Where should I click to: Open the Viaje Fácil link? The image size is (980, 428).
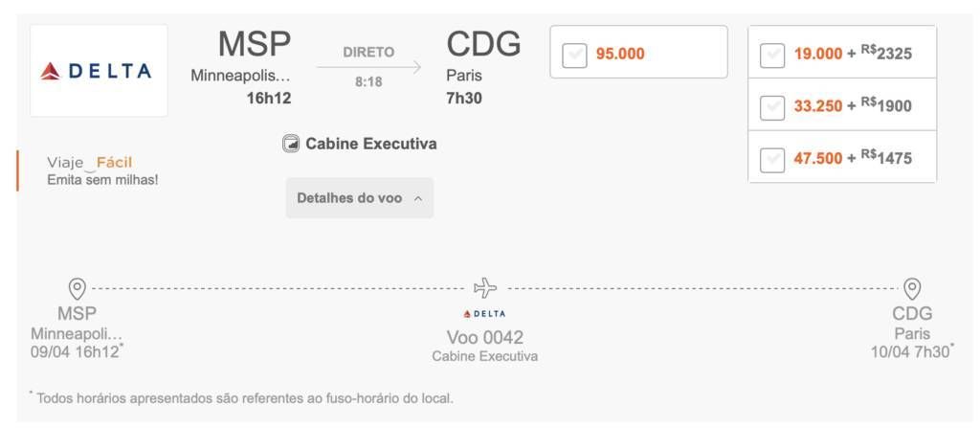tap(89, 164)
